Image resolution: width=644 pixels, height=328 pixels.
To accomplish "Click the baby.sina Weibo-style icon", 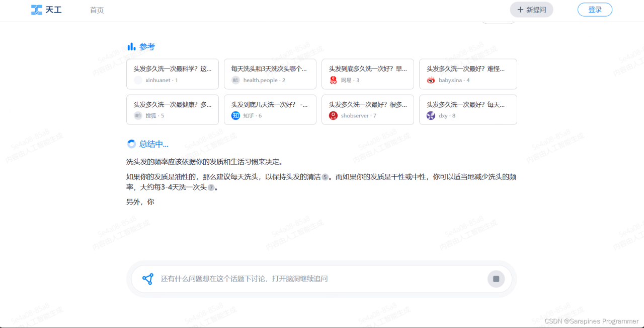I will click(x=431, y=80).
